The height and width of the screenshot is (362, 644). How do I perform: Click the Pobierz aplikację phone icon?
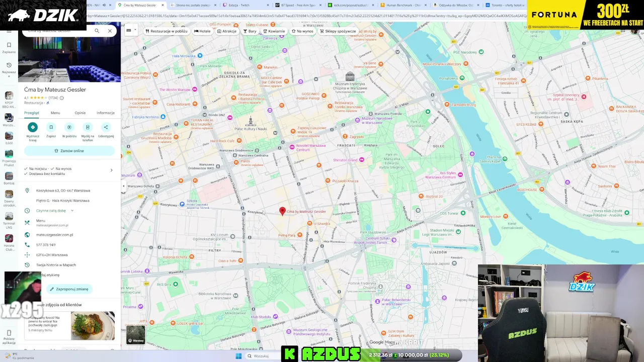[x=9, y=333]
